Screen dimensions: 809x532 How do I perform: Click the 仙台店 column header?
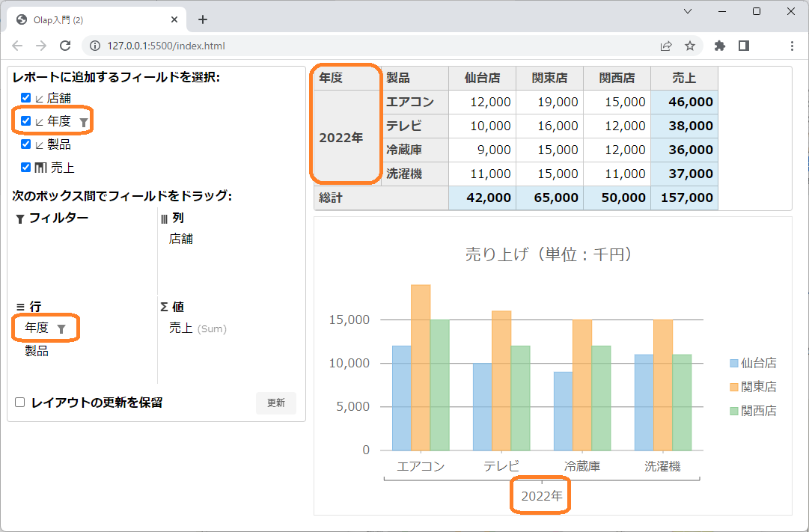pos(483,78)
